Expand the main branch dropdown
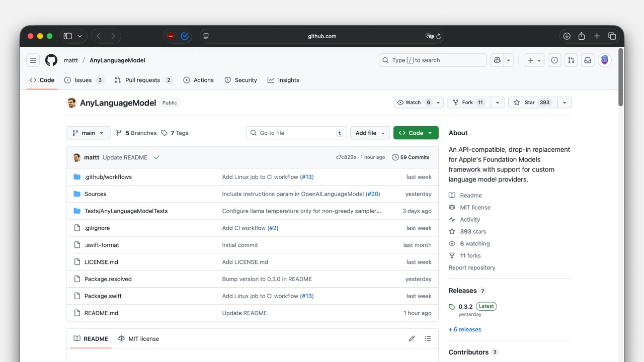644x362 pixels. pyautogui.click(x=88, y=133)
